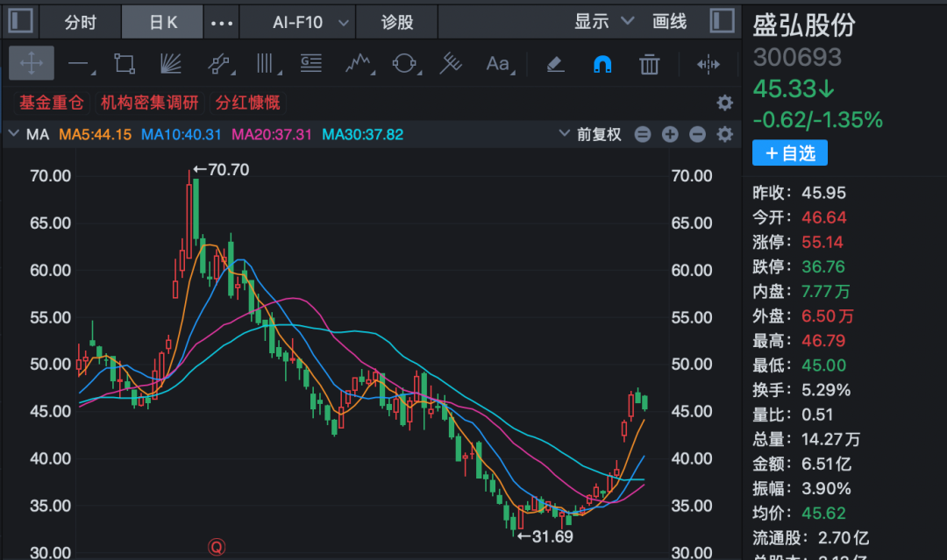
Task: Click the stock name 盛弘股份
Action: click(804, 25)
